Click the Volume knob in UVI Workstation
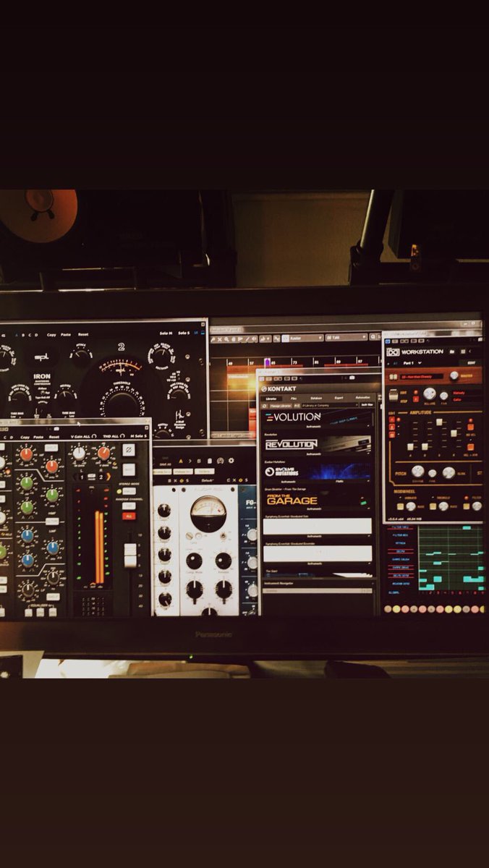This screenshot has width=489, height=868. tap(430, 393)
